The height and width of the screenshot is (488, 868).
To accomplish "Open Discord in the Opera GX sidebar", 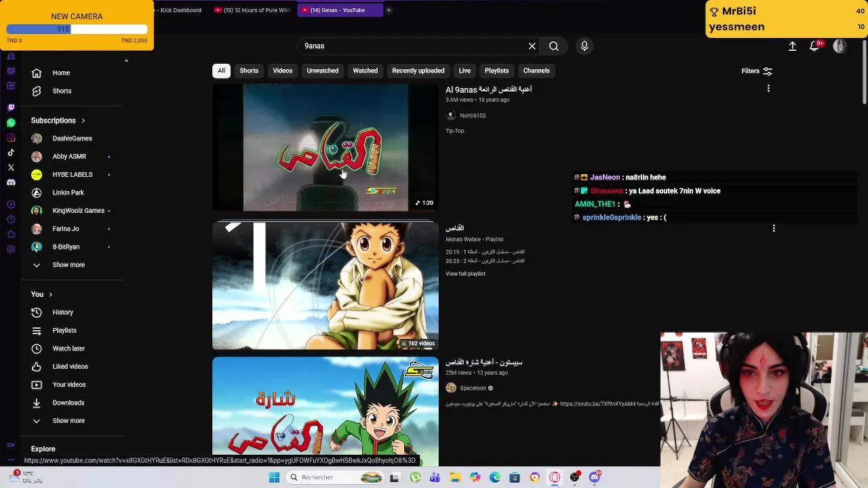I will point(11,182).
